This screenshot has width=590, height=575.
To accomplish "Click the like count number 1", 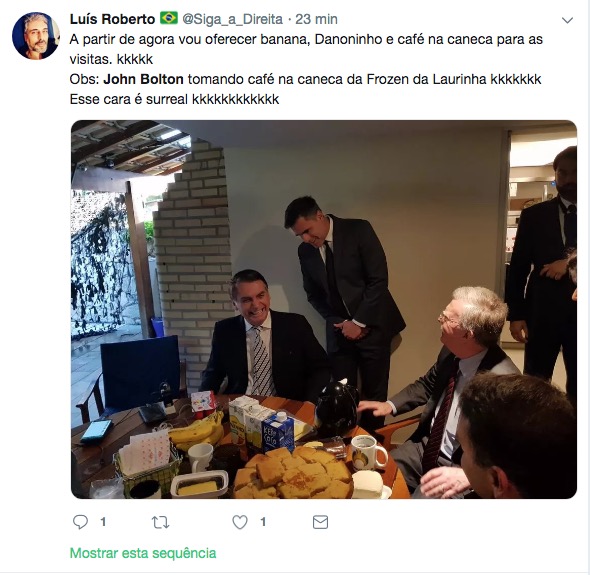I will coord(263,522).
